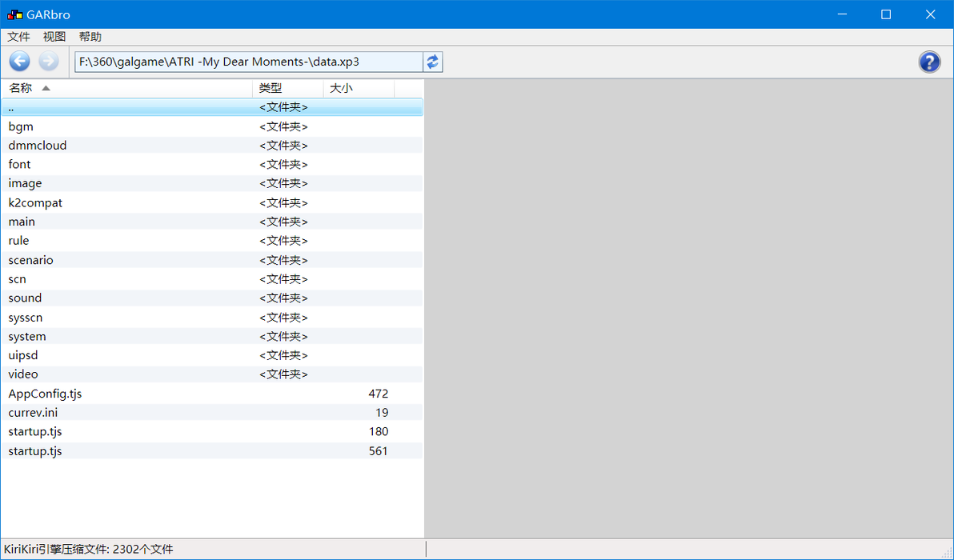Sort by the 大小 column header
The height and width of the screenshot is (560, 954).
pos(359,88)
